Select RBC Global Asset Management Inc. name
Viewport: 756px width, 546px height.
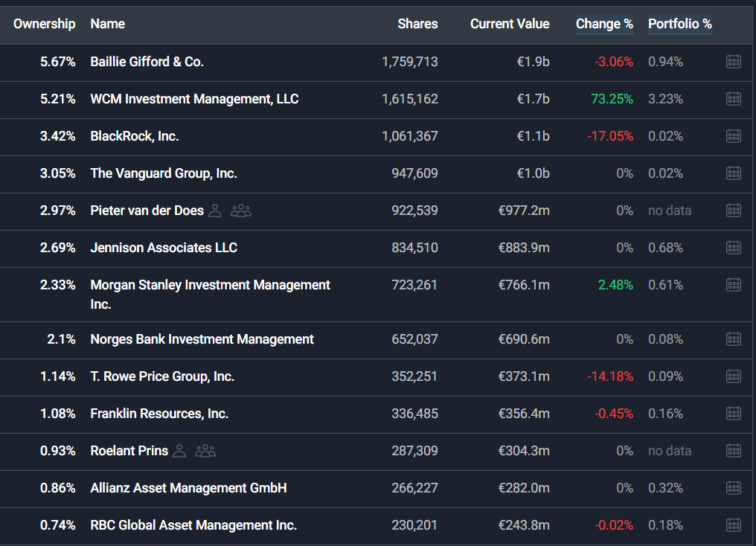coord(193,524)
